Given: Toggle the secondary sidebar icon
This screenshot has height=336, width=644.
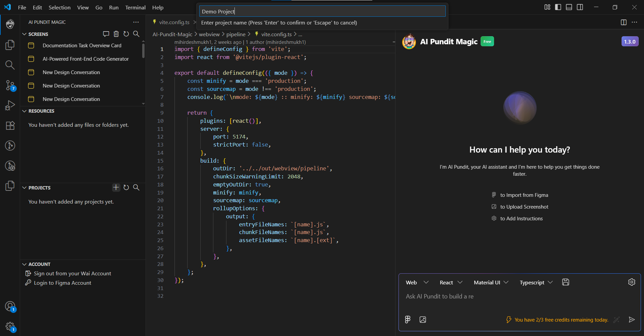Looking at the screenshot, I should click(x=580, y=7).
